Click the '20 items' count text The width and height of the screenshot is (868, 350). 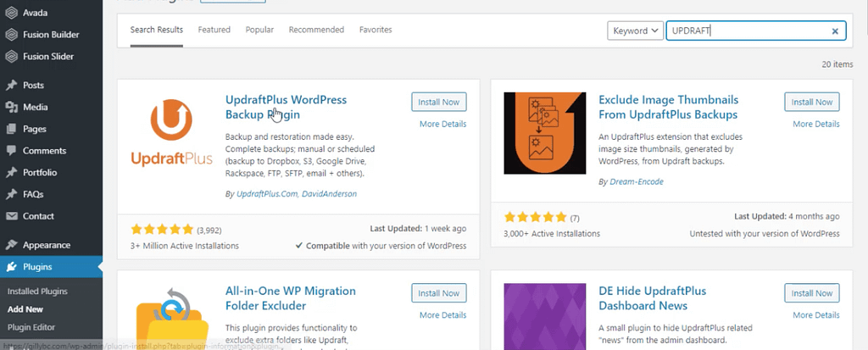(837, 64)
